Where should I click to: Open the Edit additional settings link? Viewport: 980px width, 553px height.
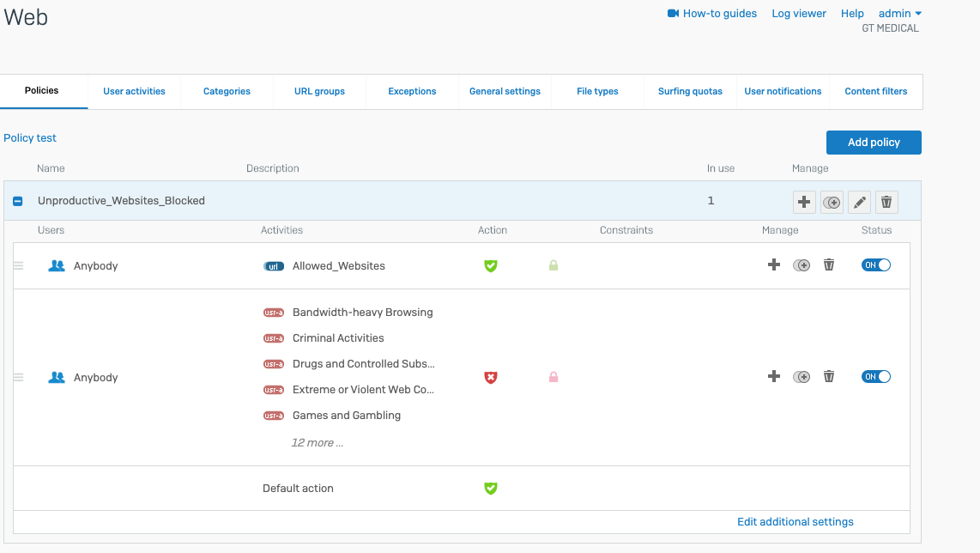point(795,522)
